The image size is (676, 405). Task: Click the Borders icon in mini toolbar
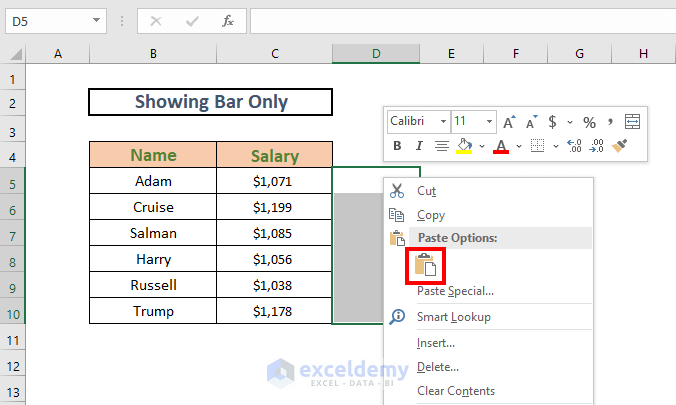537,146
